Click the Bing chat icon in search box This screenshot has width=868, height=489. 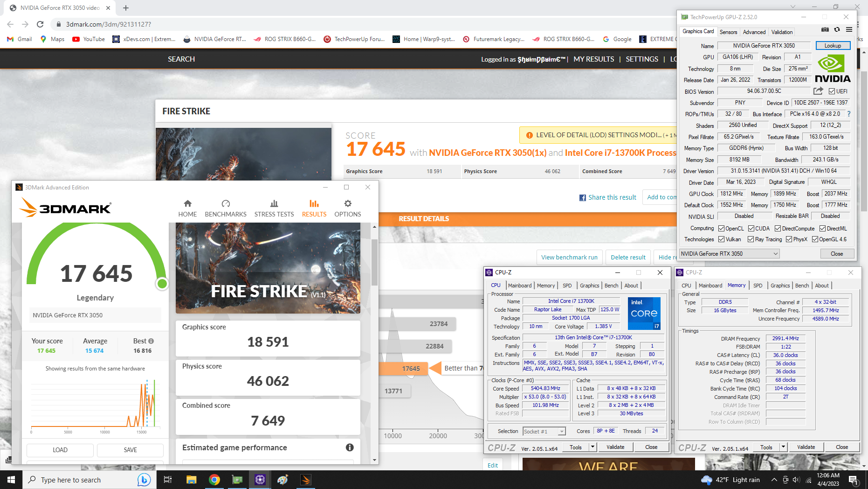pos(144,480)
